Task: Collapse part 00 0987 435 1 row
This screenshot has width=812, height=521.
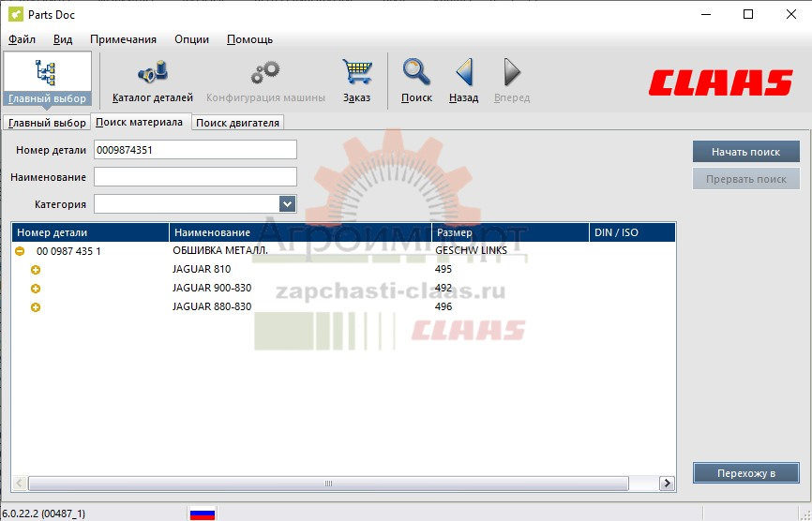Action: point(20,251)
